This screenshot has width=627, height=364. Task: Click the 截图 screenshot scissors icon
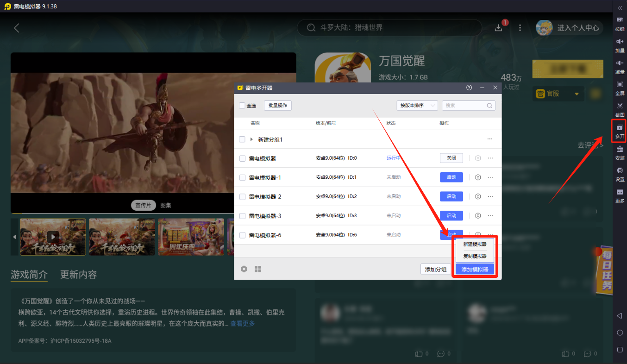pyautogui.click(x=620, y=110)
